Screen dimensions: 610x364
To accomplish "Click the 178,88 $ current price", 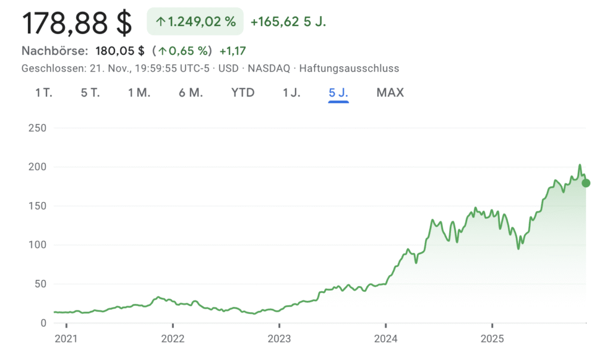I will [x=77, y=22].
